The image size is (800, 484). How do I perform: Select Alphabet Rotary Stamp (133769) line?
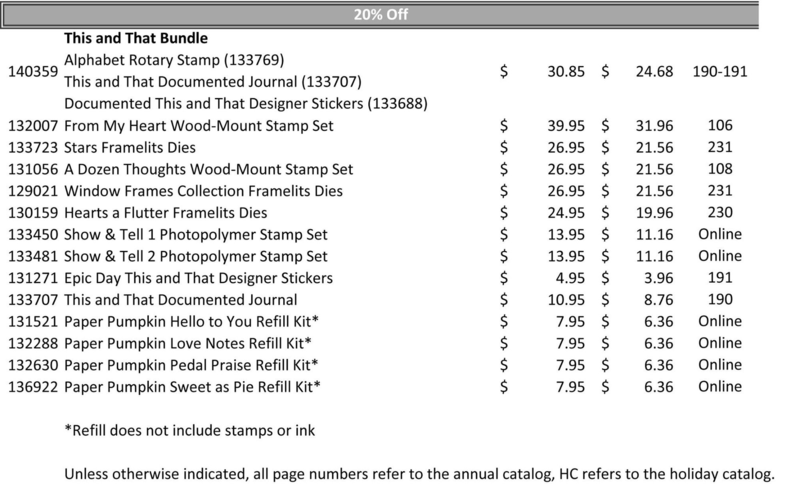(168, 60)
